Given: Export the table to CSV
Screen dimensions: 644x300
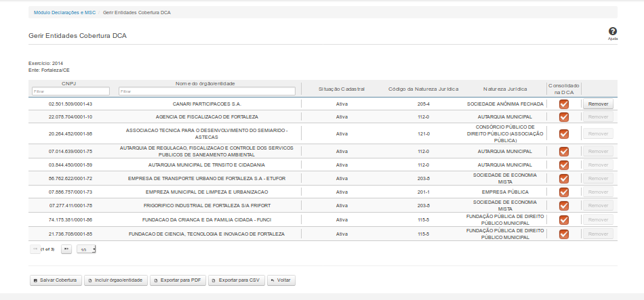Looking at the screenshot, I should click(x=236, y=280).
